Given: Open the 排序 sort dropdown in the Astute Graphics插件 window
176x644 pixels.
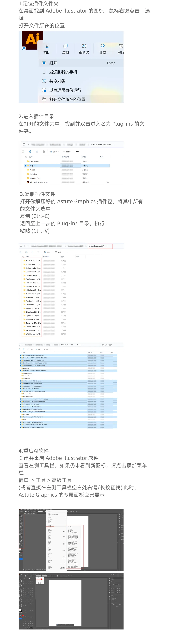Looking at the screenshot, I should pos(48,252).
